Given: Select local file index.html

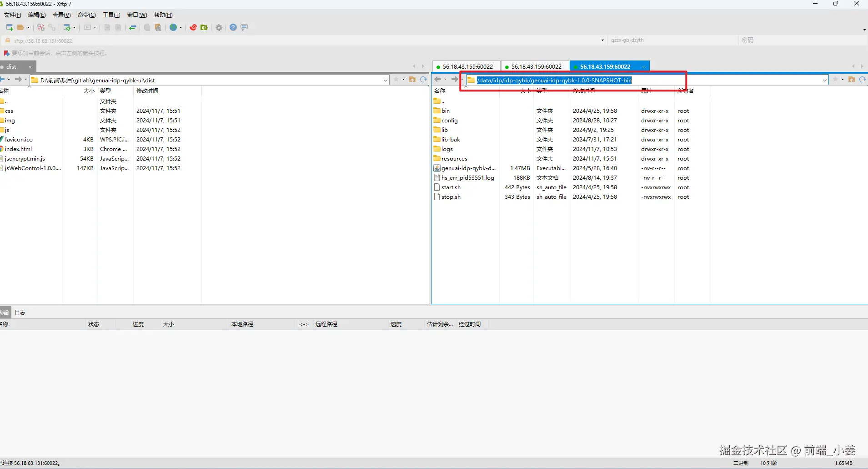Looking at the screenshot, I should tap(18, 149).
